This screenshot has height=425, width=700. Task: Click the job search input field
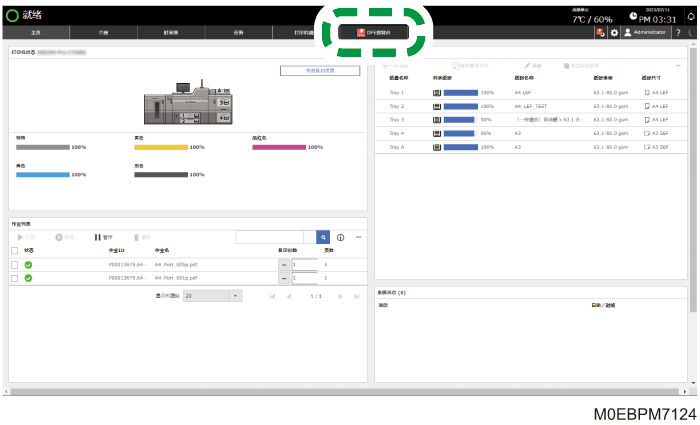270,237
